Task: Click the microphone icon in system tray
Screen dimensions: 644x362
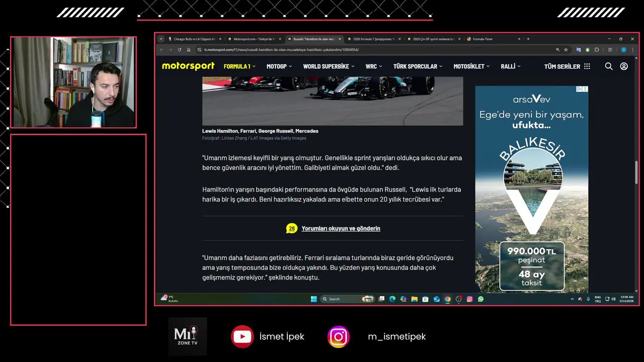Action: click(x=588, y=299)
